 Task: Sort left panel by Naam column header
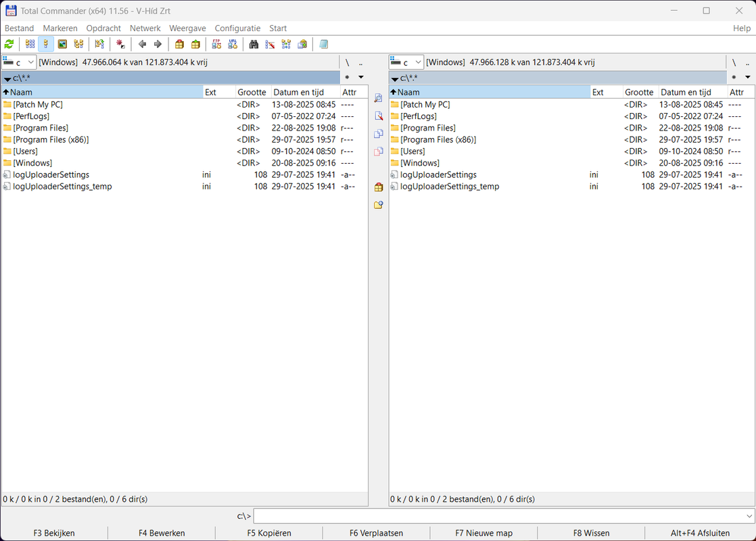click(x=102, y=92)
